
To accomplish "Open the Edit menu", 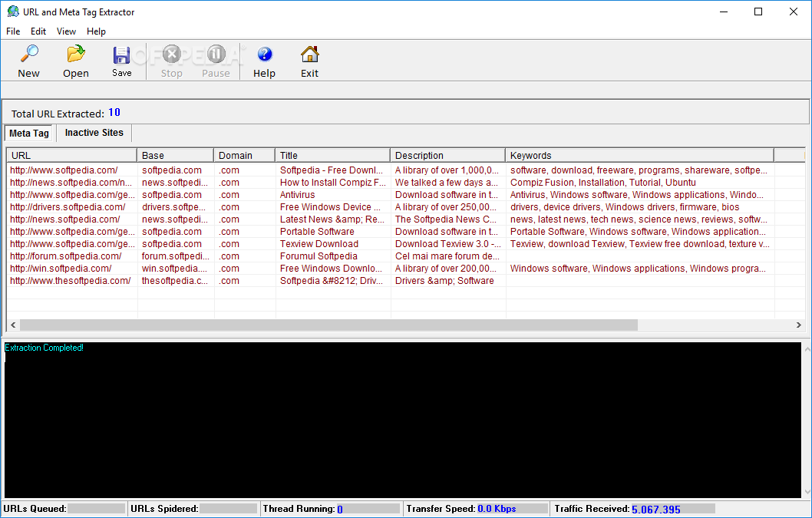I will pos(38,31).
